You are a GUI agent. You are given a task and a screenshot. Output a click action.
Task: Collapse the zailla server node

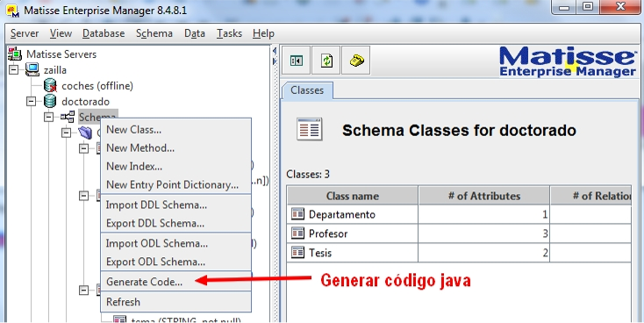13,70
